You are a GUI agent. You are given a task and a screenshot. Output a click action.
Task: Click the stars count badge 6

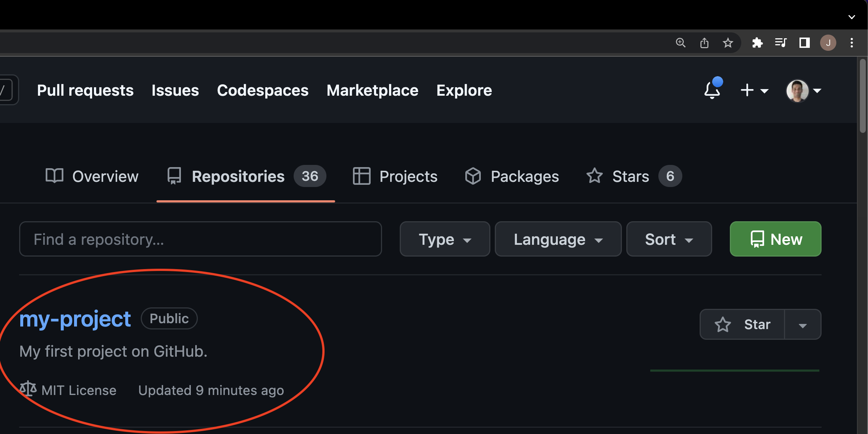click(x=670, y=176)
